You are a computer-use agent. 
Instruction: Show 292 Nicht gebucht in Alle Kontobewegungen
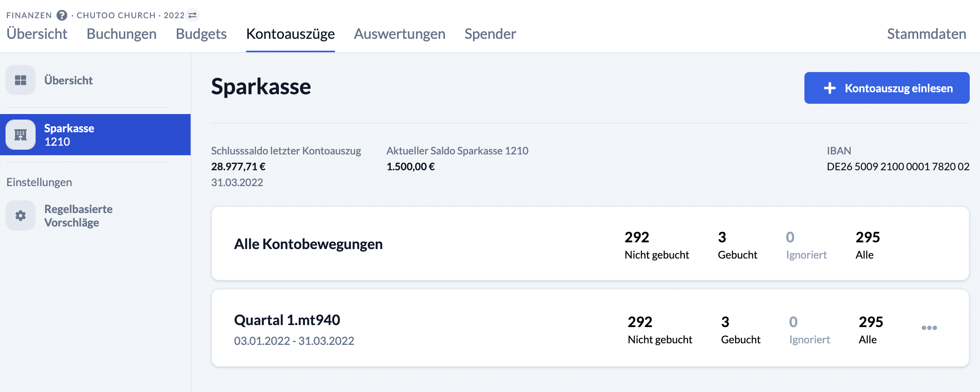(x=656, y=245)
